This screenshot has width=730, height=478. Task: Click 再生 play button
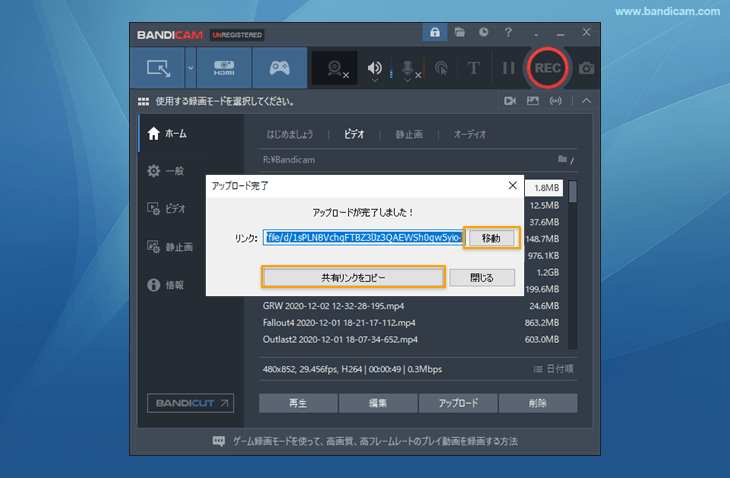pyautogui.click(x=298, y=403)
